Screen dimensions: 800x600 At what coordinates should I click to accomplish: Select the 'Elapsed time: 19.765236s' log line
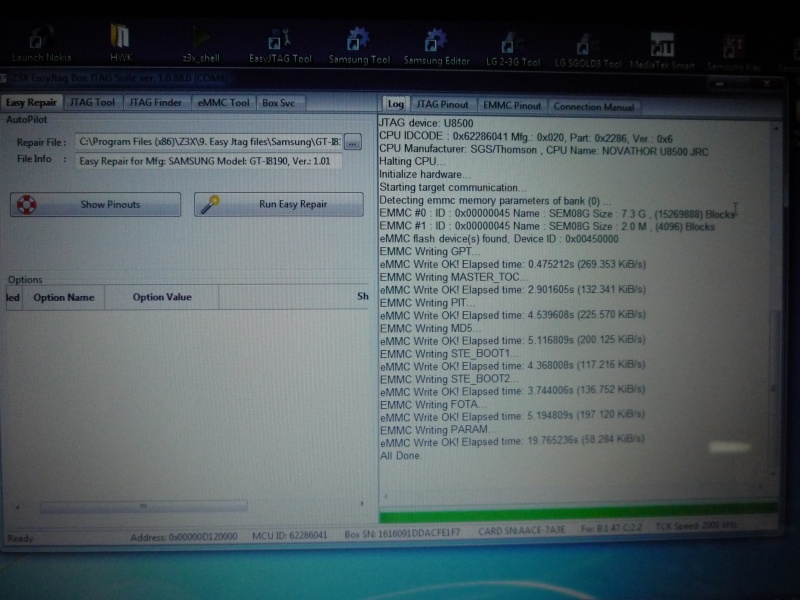[x=512, y=441]
